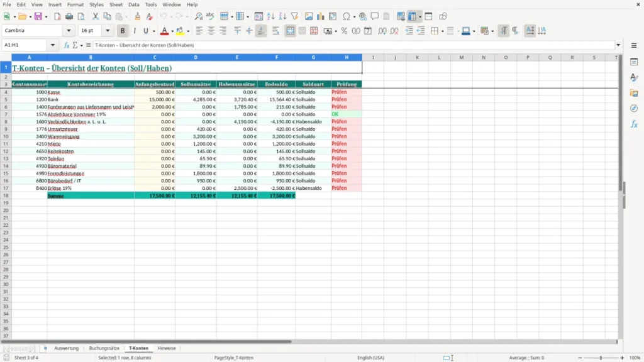The height and width of the screenshot is (362, 644).
Task: Click the Insert Chart icon
Action: [320, 16]
